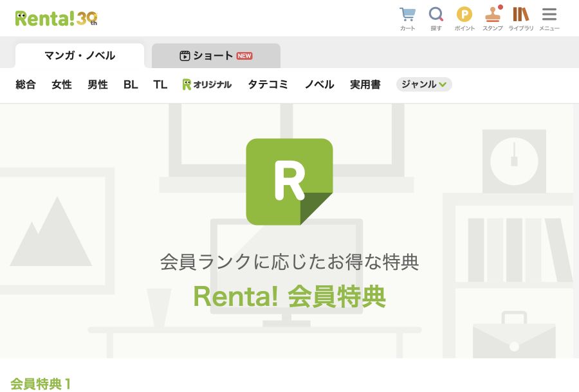
Task: Select the BL category
Action: click(x=131, y=84)
